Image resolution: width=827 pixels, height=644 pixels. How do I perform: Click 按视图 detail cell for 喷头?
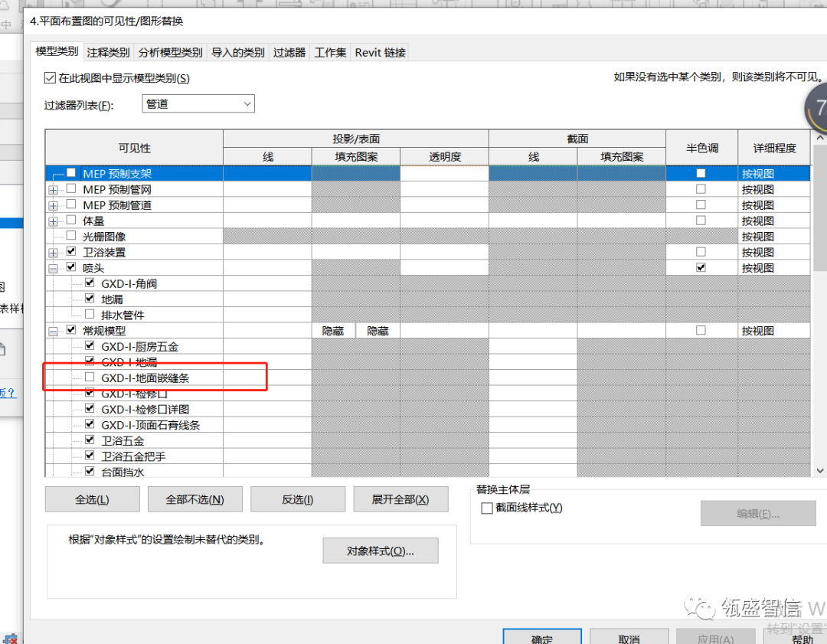point(773,268)
